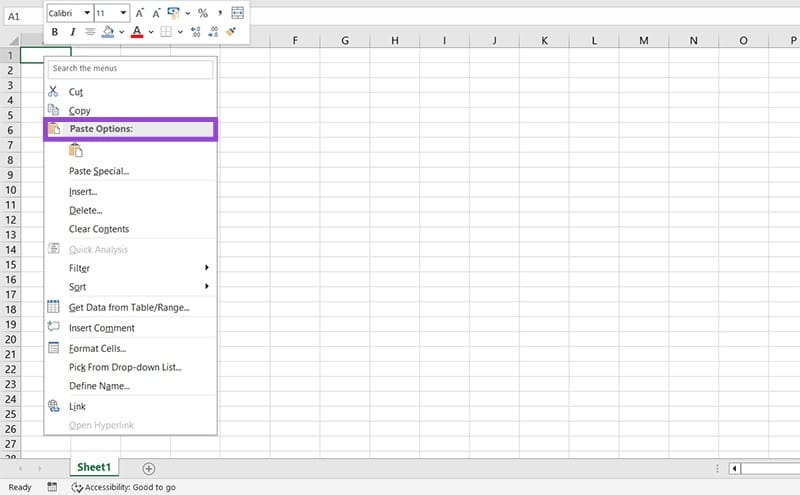
Task: Add a new sheet with plus icon
Action: tap(149, 468)
